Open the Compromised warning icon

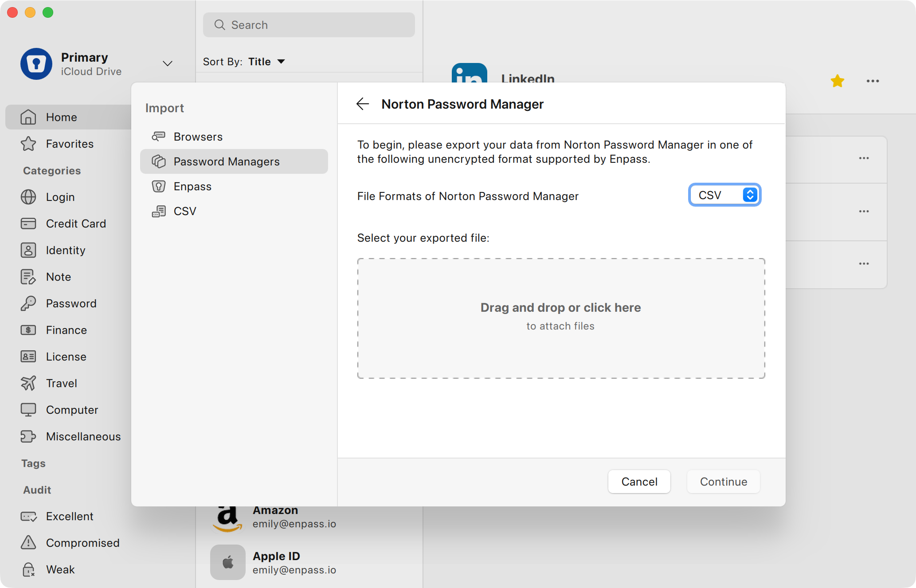click(x=28, y=542)
